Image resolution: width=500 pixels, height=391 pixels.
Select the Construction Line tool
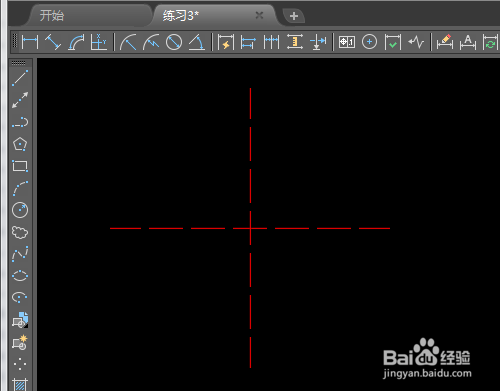coord(20,100)
